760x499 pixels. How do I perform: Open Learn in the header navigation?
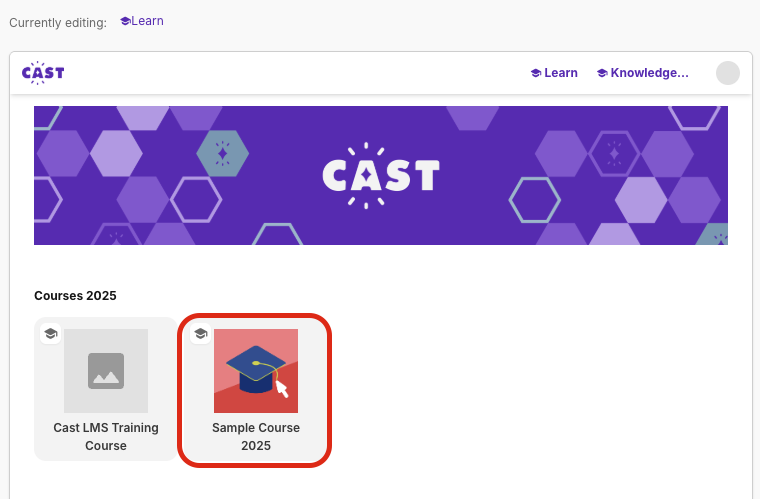tap(561, 73)
